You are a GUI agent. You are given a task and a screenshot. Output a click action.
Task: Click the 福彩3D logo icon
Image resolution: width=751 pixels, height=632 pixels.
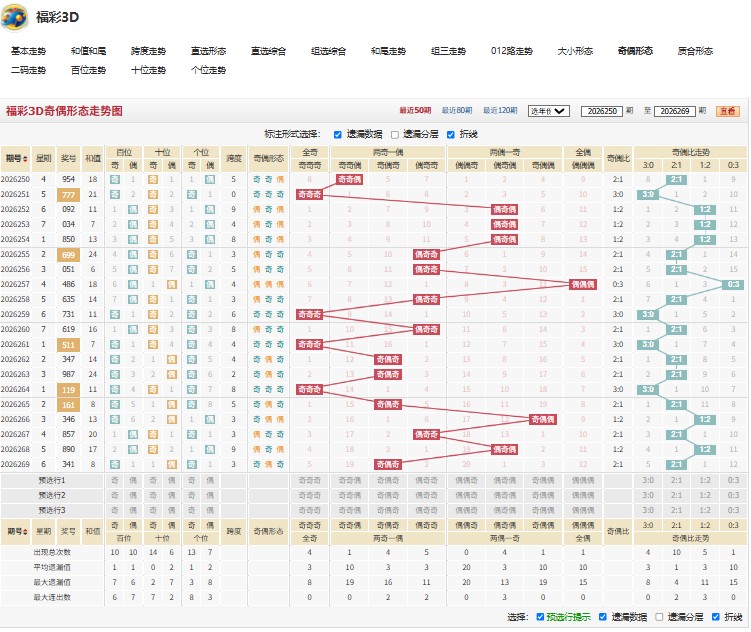[14, 18]
